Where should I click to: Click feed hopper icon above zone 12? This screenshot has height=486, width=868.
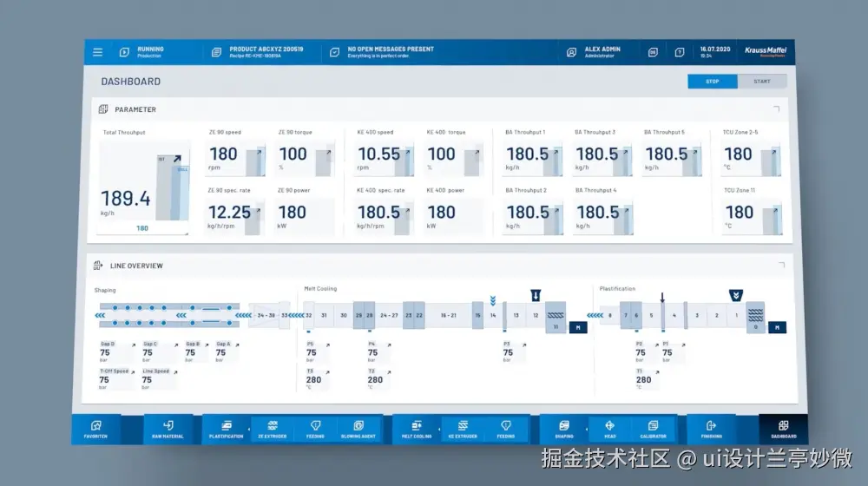[x=536, y=295]
